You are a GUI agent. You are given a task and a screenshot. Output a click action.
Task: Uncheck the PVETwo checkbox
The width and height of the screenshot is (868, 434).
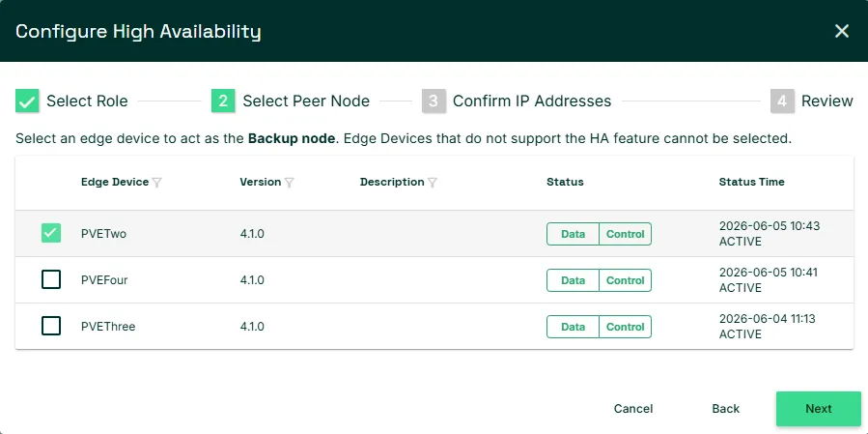click(x=51, y=233)
